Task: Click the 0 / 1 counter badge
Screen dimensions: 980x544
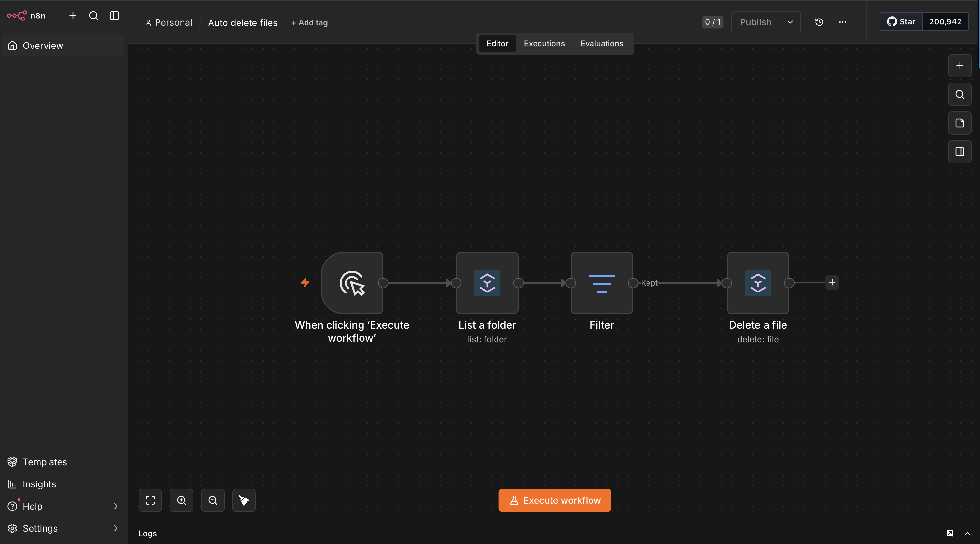Action: [x=713, y=22]
